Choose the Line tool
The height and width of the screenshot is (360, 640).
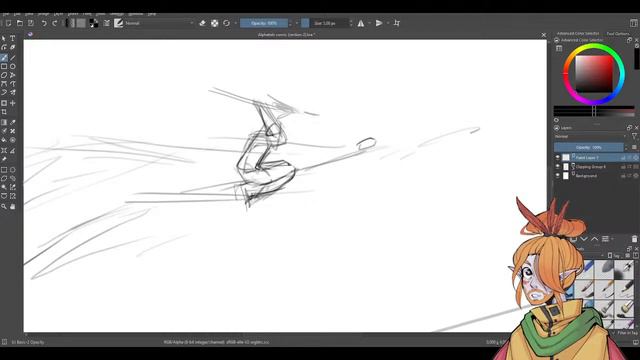point(13,57)
